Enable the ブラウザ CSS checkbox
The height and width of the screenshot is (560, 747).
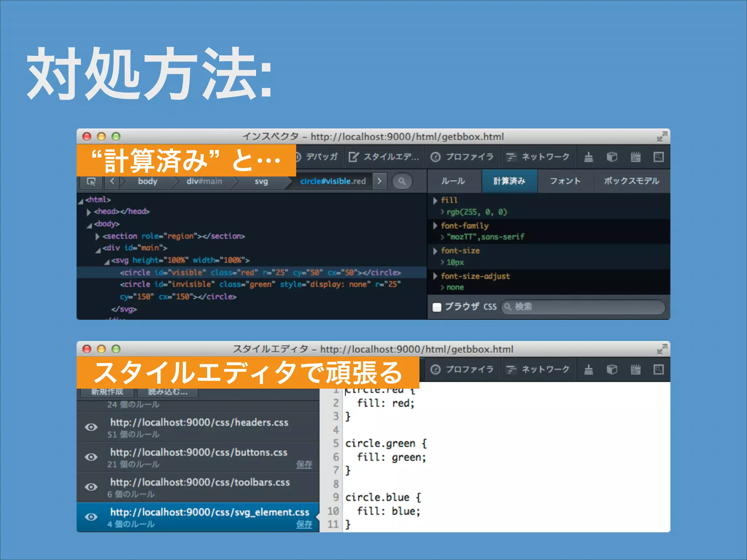[437, 307]
